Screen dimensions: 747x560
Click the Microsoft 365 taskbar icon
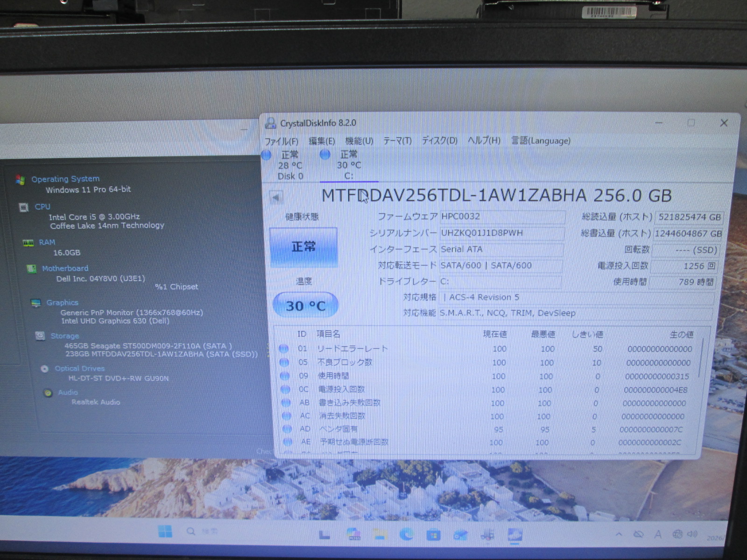coord(354,534)
